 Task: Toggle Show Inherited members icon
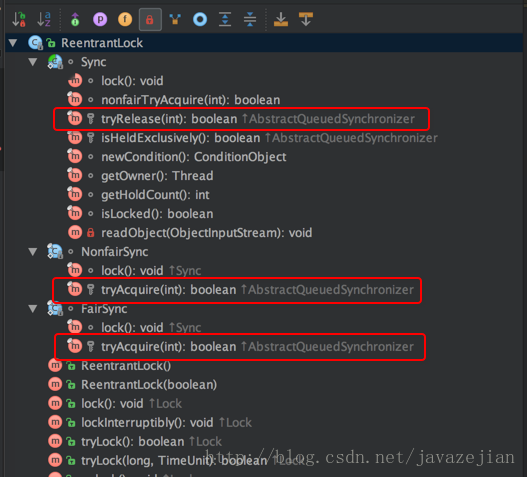(x=75, y=19)
